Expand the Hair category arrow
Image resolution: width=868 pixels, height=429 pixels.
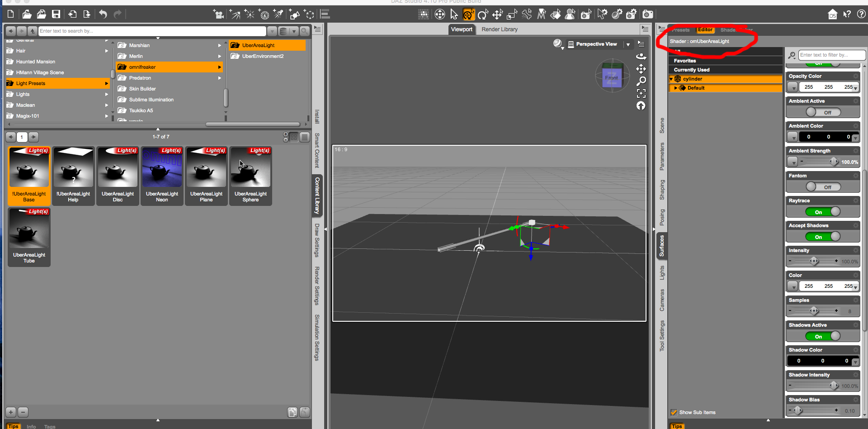click(x=106, y=51)
